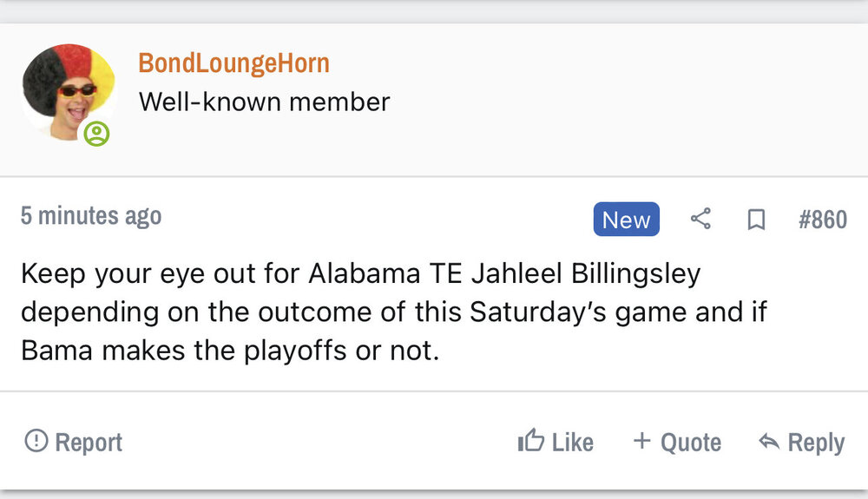Open the #860 post permalink
This screenshot has height=499, width=868.
point(822,220)
